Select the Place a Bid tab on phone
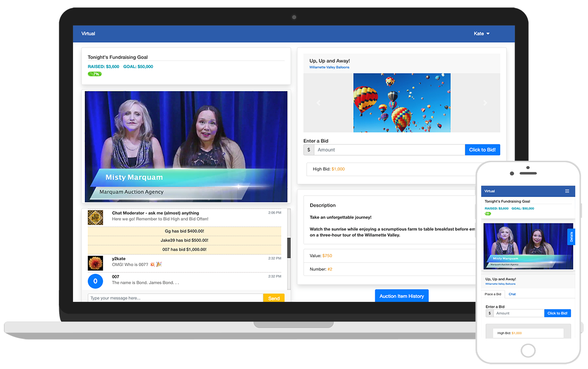 click(x=493, y=294)
